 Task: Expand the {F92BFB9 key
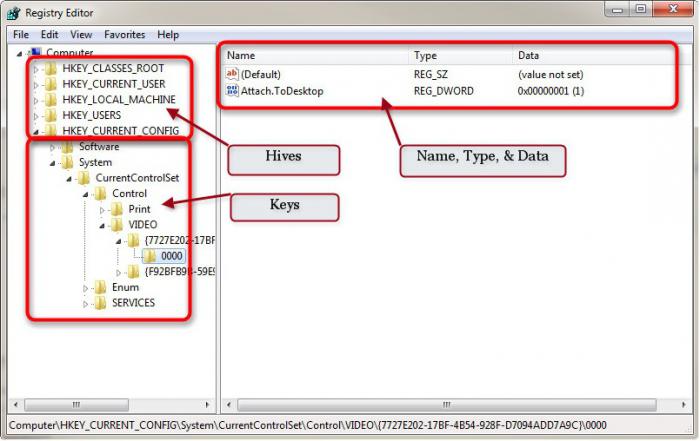click(119, 272)
